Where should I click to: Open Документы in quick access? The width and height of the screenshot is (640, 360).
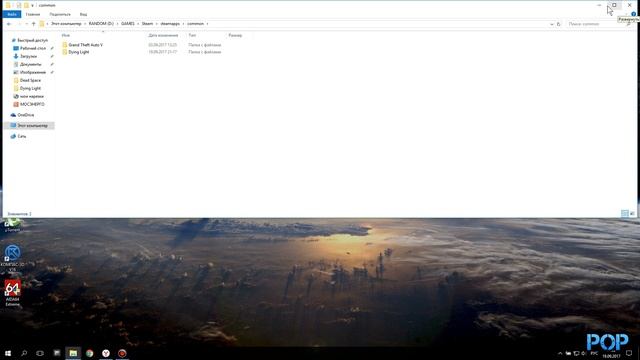coord(31,64)
